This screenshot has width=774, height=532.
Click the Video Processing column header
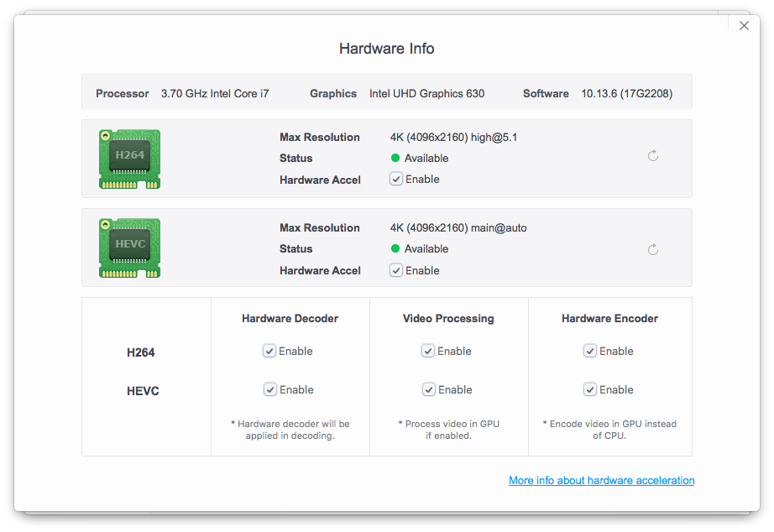pos(448,318)
